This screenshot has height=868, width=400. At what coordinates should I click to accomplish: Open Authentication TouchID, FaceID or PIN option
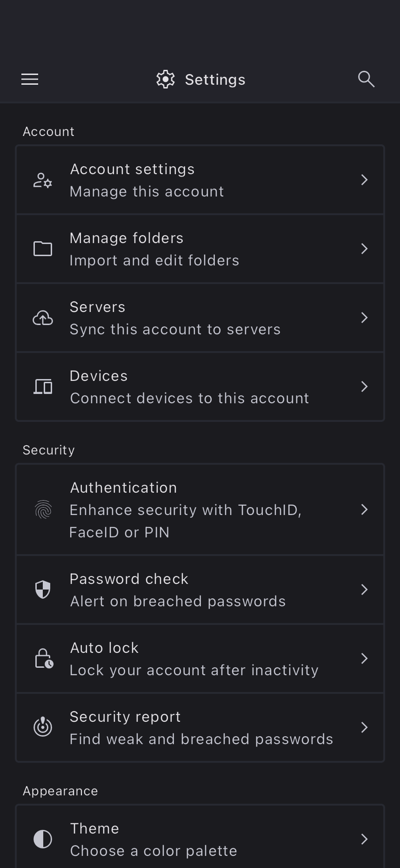tap(186, 509)
